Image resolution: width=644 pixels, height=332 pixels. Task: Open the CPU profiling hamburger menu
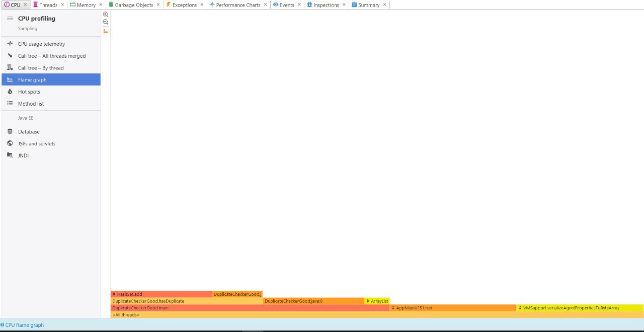(10, 18)
